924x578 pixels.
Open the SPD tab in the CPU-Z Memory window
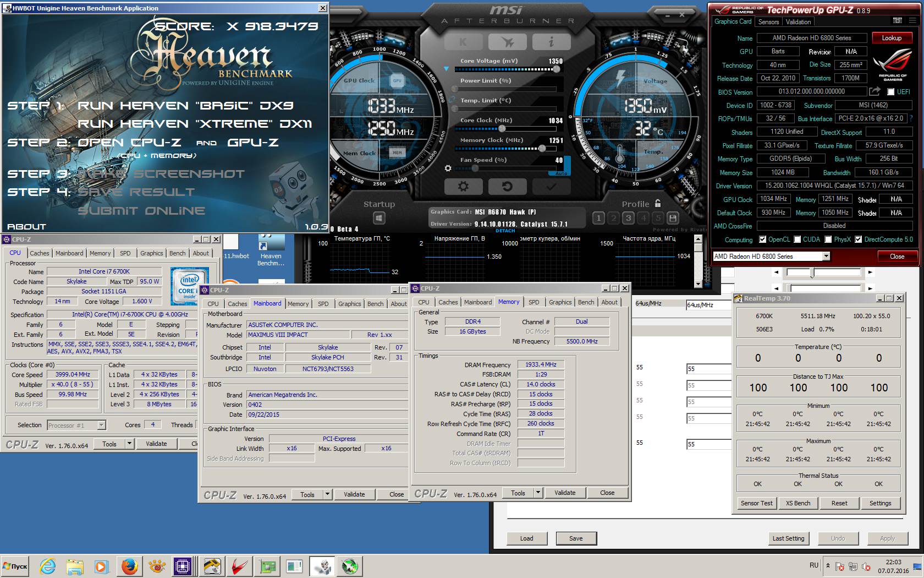click(533, 302)
